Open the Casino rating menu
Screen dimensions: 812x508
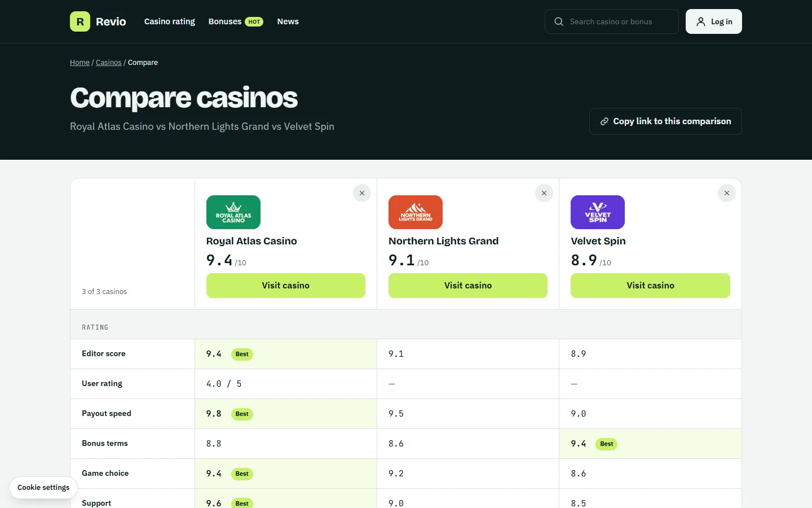tap(170, 21)
